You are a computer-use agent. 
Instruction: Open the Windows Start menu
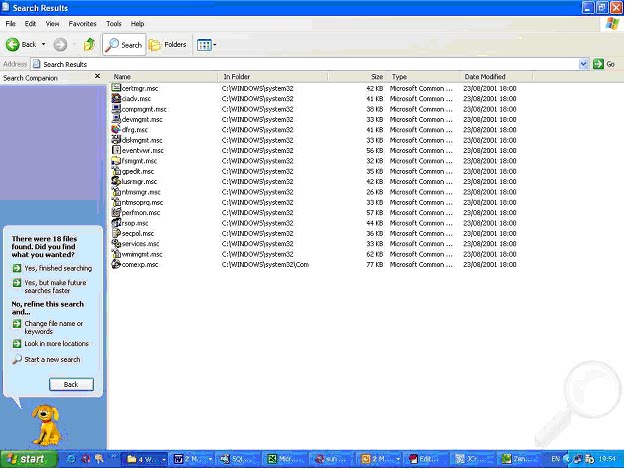[28, 459]
